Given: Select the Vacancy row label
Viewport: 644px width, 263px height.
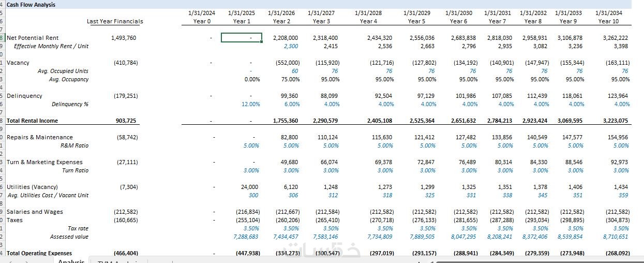Looking at the screenshot, I should pyautogui.click(x=18, y=63).
